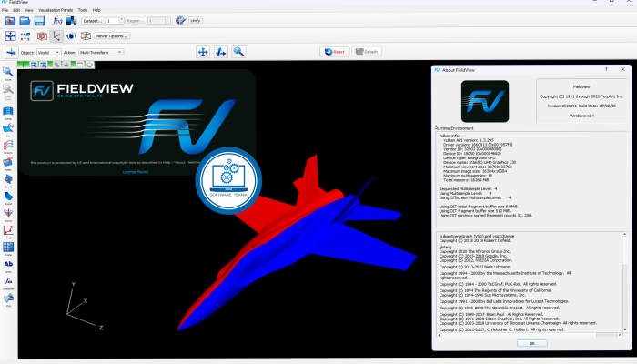Click the red outline box icon
Screen dimensions: 637x364
point(42,36)
